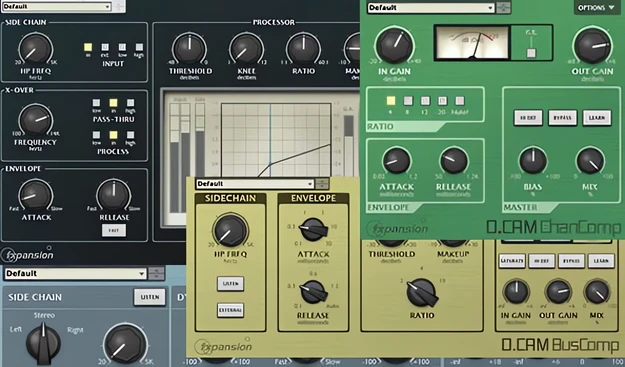This screenshot has height=367, width=625.
Task: Click the OUT GAIN knob in BusComp
Action: (x=558, y=292)
